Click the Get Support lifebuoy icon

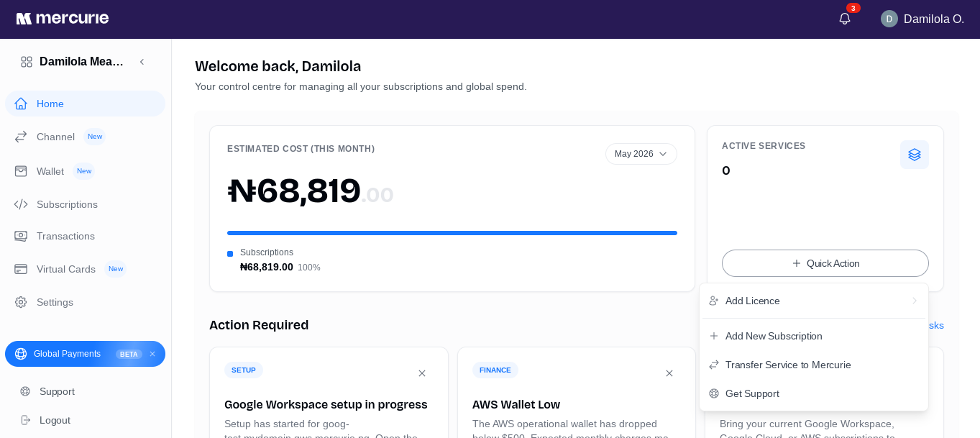(714, 393)
